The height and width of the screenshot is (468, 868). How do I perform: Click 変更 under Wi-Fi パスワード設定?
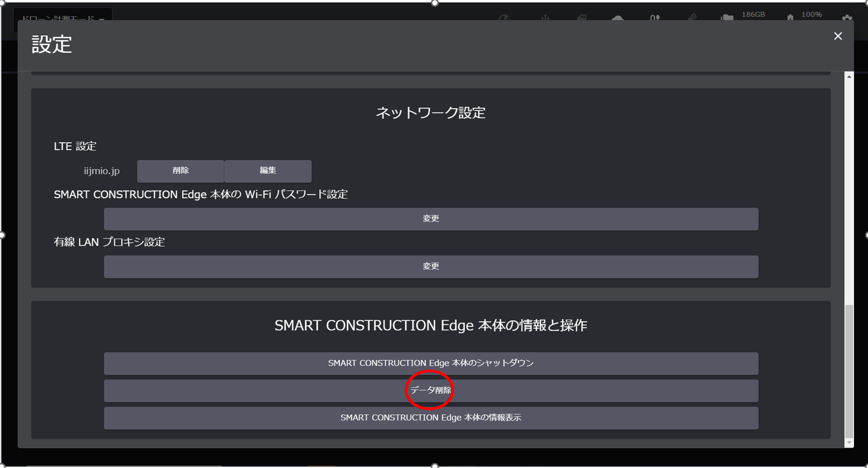431,219
